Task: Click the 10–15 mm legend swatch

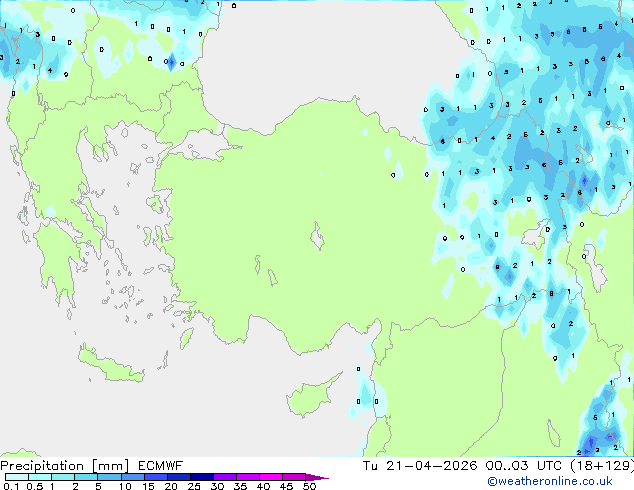Action: coord(132,477)
